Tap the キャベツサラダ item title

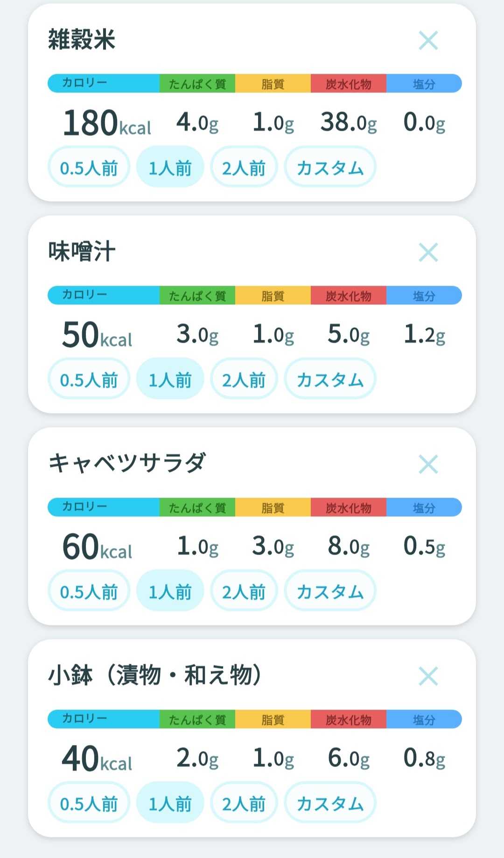tap(127, 463)
